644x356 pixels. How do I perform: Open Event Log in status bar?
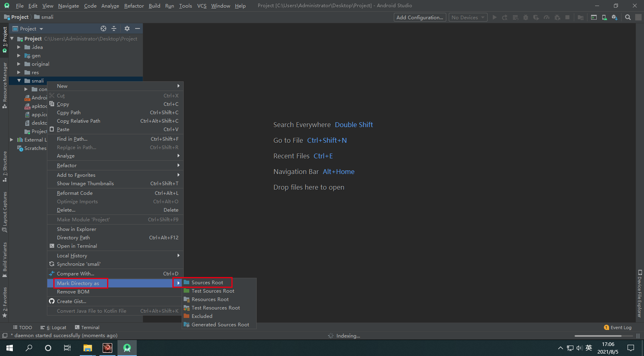pyautogui.click(x=618, y=328)
